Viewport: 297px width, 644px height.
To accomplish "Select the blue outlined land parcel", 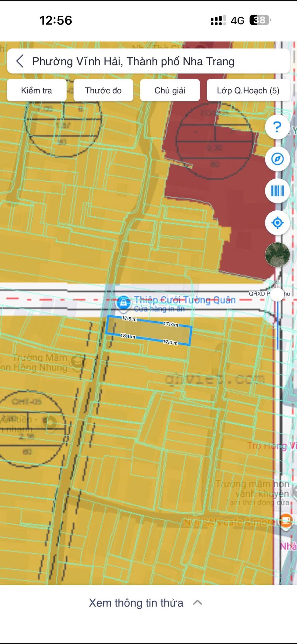I will tap(149, 330).
